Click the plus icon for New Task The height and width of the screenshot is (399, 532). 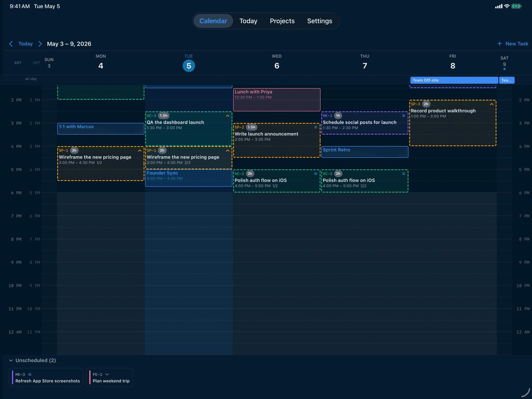click(500, 44)
